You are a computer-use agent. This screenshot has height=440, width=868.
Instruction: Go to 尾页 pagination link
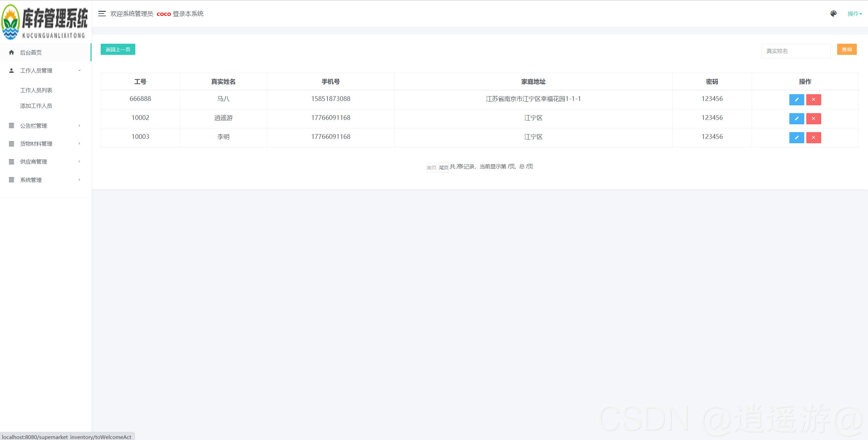pos(443,167)
